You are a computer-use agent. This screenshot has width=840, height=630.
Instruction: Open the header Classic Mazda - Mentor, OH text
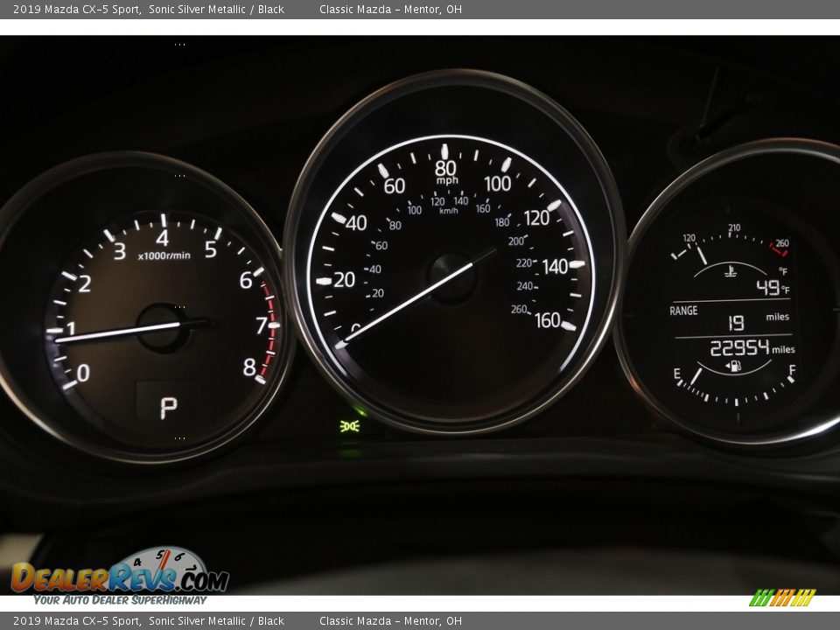(390, 10)
